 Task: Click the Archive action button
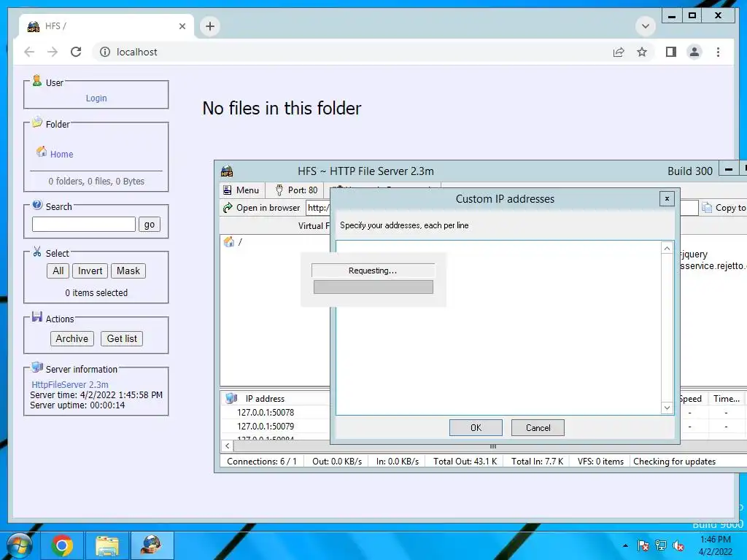(72, 338)
